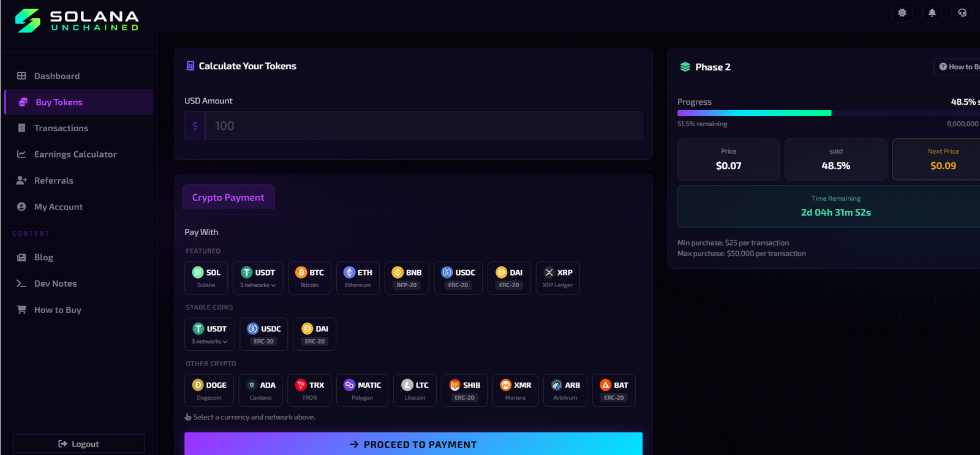Click 'Min purchase: $25 per transaction' text
The image size is (980, 455).
pyautogui.click(x=733, y=243)
